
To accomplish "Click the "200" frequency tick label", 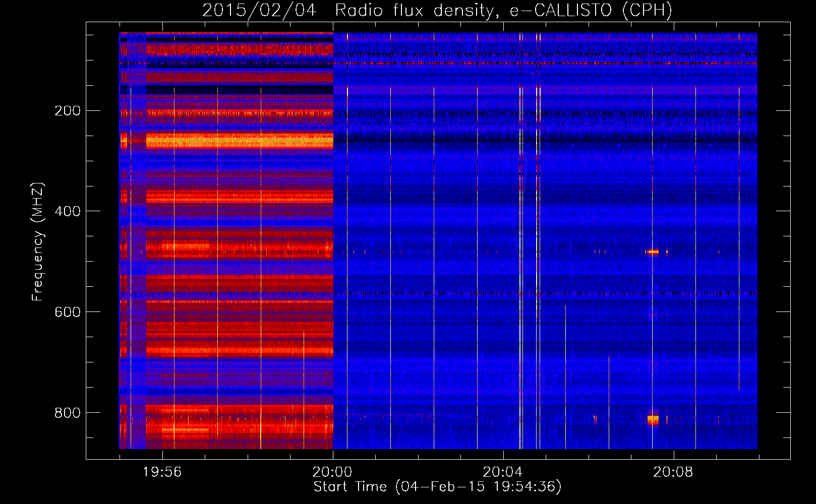I will pos(68,111).
